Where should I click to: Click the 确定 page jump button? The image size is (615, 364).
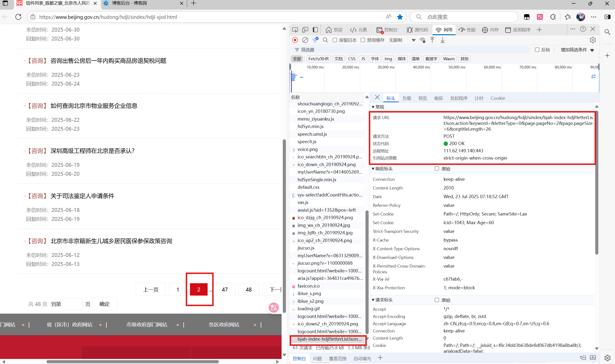click(104, 304)
